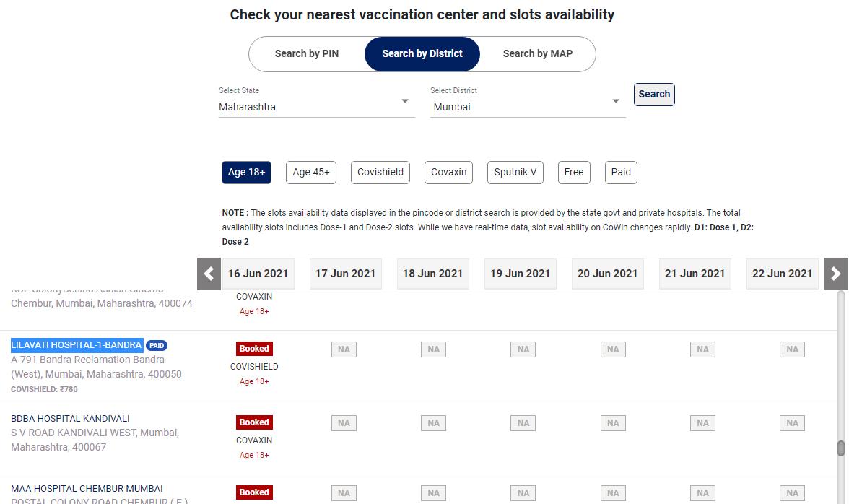Screen dimensions: 862x504
Task: Advance dates with the right arrow
Action: click(x=835, y=274)
